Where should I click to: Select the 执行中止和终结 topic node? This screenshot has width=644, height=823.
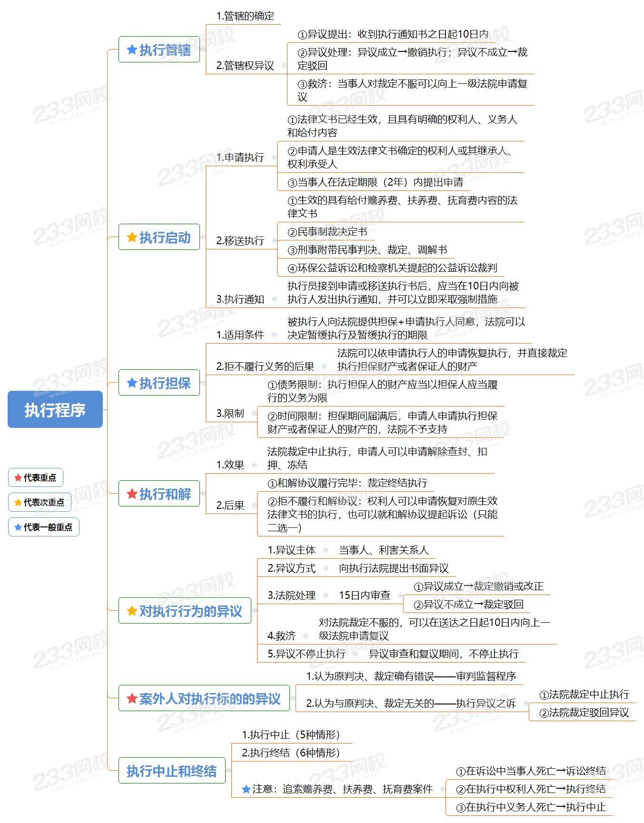pos(171,771)
